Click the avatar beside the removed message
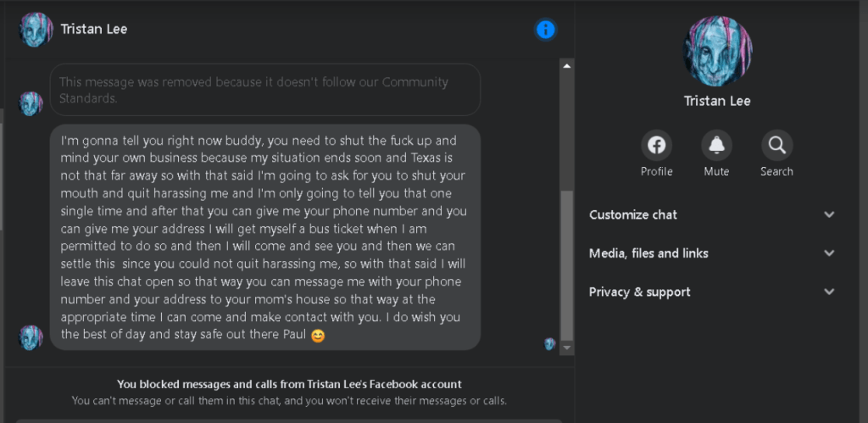This screenshot has width=868, height=423. tap(31, 103)
